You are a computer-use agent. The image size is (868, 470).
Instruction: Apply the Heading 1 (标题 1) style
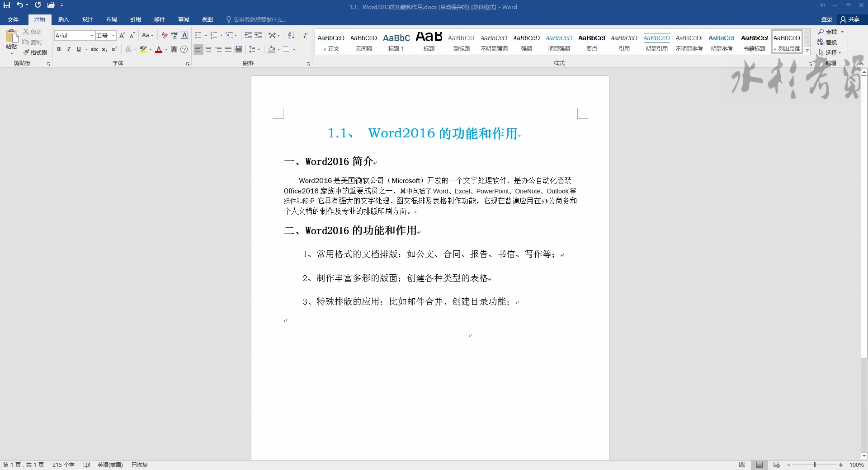click(x=396, y=42)
